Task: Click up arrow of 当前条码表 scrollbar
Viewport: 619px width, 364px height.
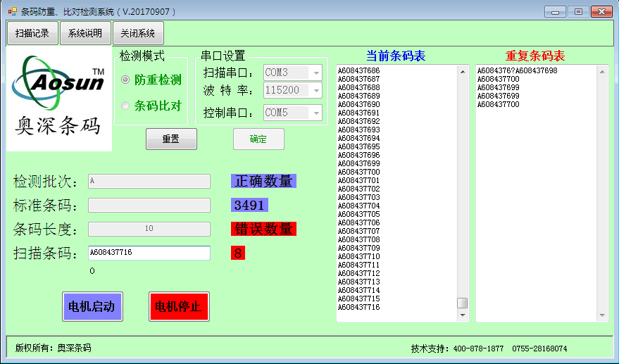Action: click(x=463, y=71)
